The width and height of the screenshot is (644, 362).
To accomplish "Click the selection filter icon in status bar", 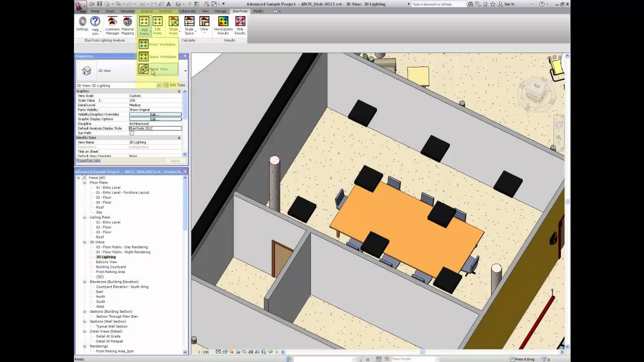I will pyautogui.click(x=543, y=359).
